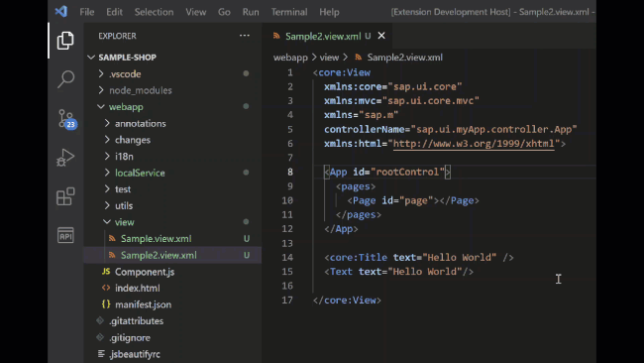This screenshot has width=644, height=363.
Task: Open Component.js from the explorer
Action: pos(145,272)
